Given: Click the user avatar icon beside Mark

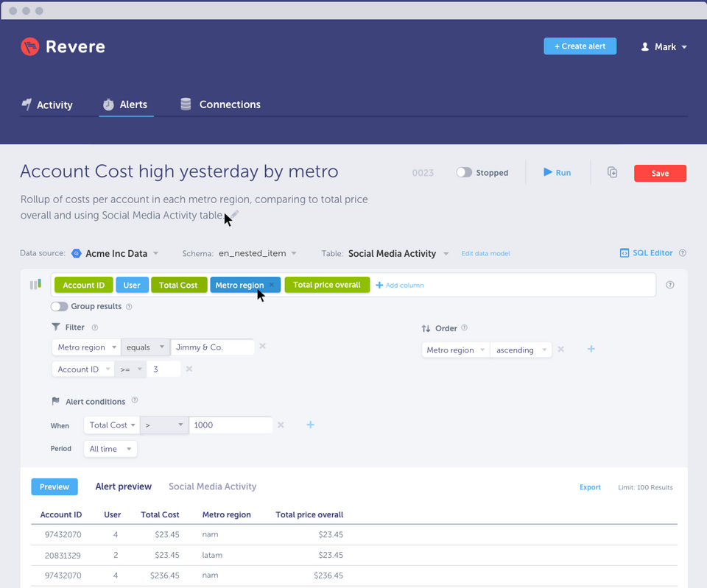Looking at the screenshot, I should coord(645,47).
